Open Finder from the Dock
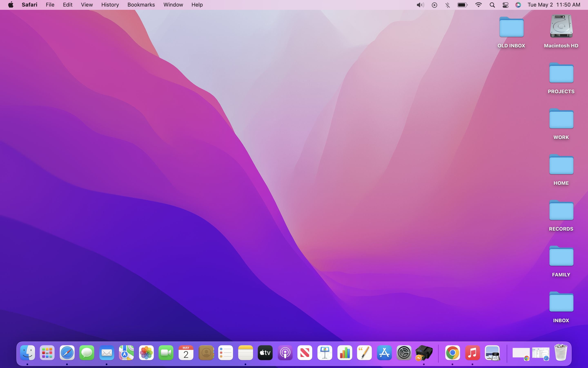The width and height of the screenshot is (588, 368). pyautogui.click(x=27, y=353)
